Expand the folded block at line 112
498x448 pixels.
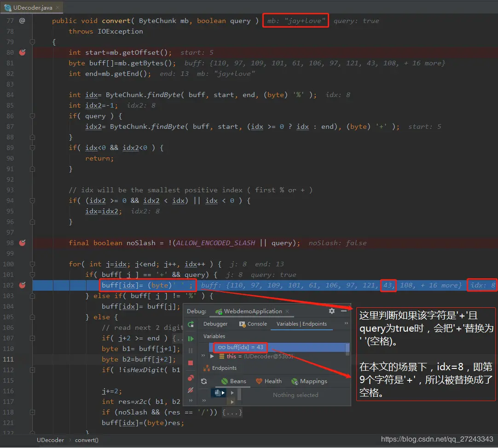pos(32,370)
